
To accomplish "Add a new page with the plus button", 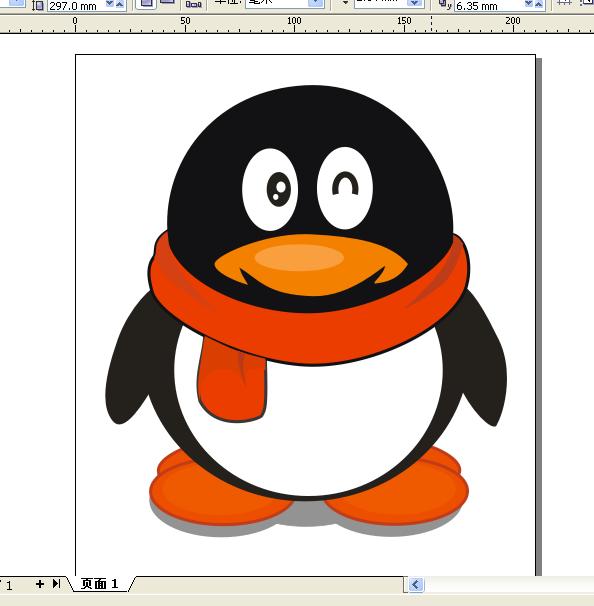I will click(39, 584).
